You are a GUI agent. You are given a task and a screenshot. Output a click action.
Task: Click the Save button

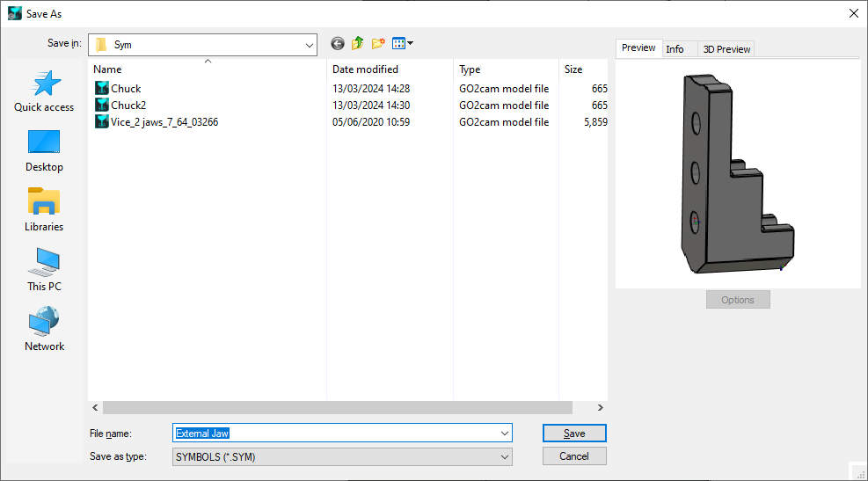(574, 434)
